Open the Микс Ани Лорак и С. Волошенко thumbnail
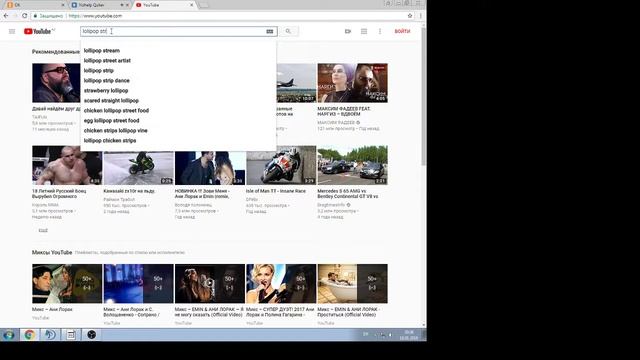Image resolution: width=640 pixels, height=360 pixels. [138, 284]
